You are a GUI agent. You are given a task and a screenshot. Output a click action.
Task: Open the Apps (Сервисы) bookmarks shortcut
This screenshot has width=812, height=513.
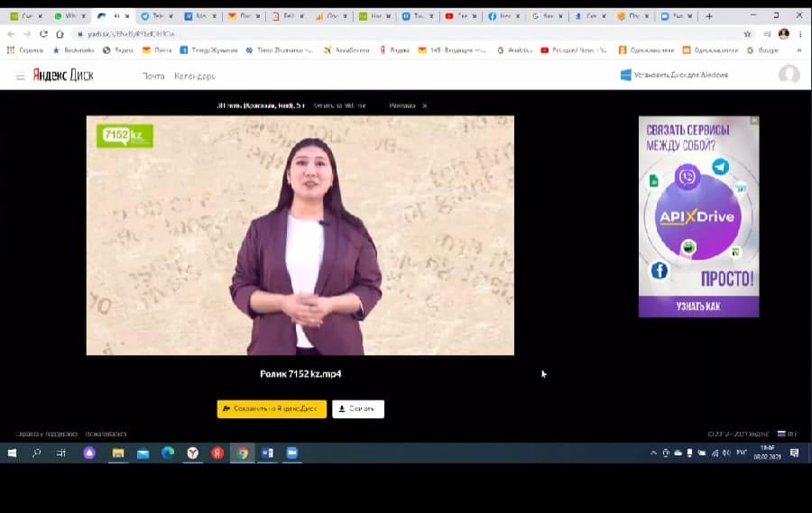[x=25, y=50]
